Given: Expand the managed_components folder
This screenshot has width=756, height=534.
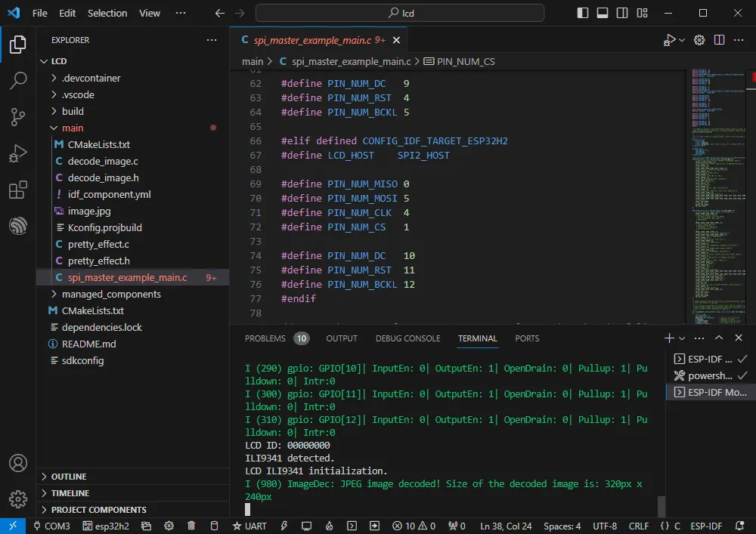Looking at the screenshot, I should coord(110,294).
